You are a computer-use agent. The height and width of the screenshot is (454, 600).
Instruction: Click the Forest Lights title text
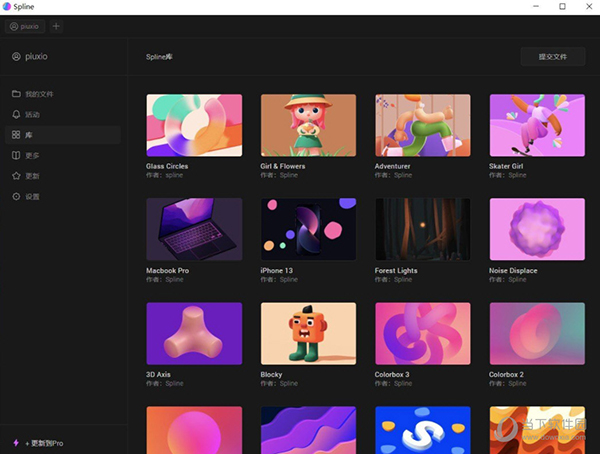[x=396, y=270]
